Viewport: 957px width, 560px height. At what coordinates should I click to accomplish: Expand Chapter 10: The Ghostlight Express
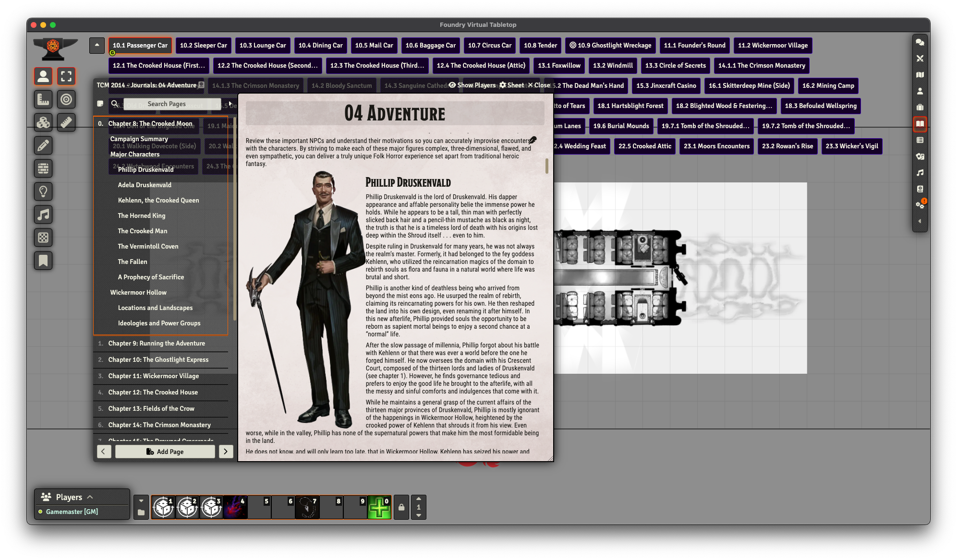(158, 360)
